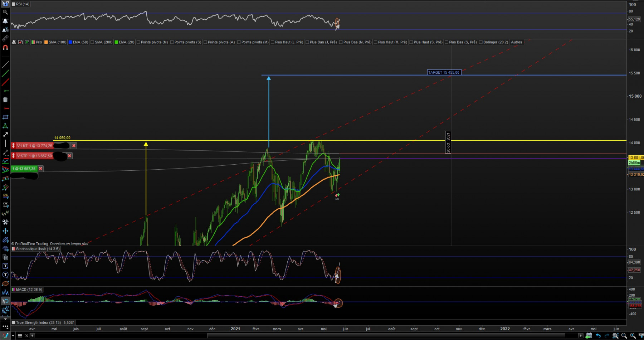Open the RSI (14) indicator settings
Image resolution: width=644 pixels, height=340 pixels.
tap(20, 4)
